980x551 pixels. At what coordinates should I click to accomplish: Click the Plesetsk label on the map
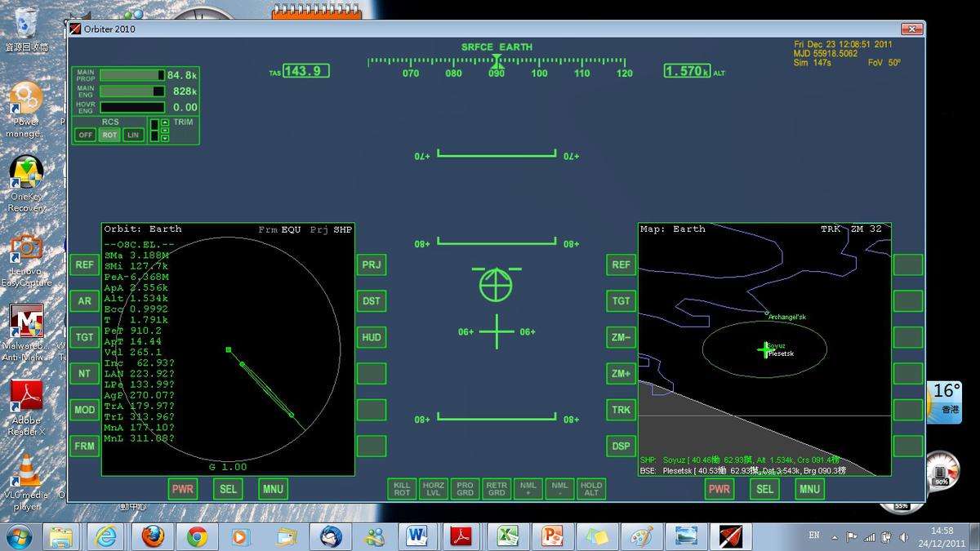pyautogui.click(x=782, y=353)
